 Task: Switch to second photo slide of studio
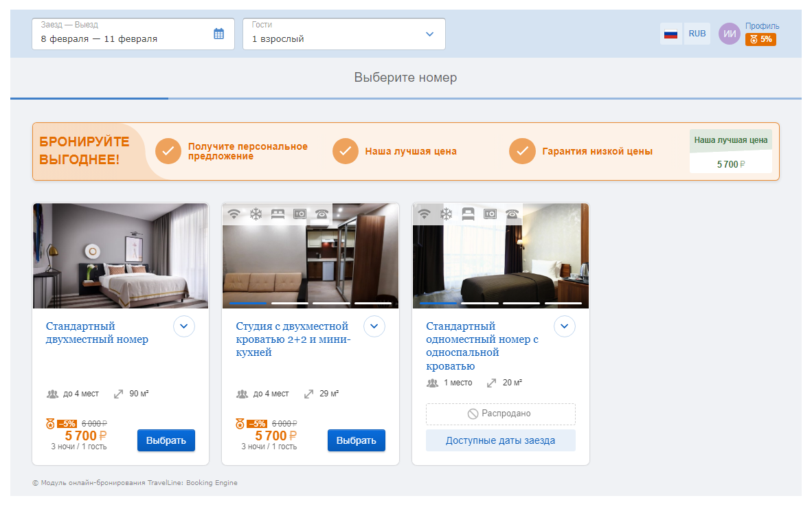(x=290, y=303)
